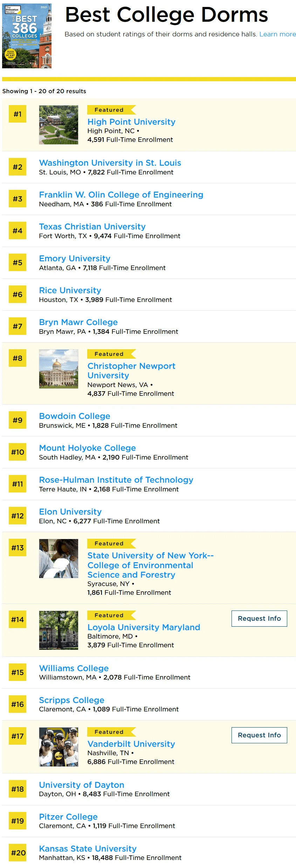Select the Scripps College link
Viewport: 296px width, 868px height.
[71, 700]
